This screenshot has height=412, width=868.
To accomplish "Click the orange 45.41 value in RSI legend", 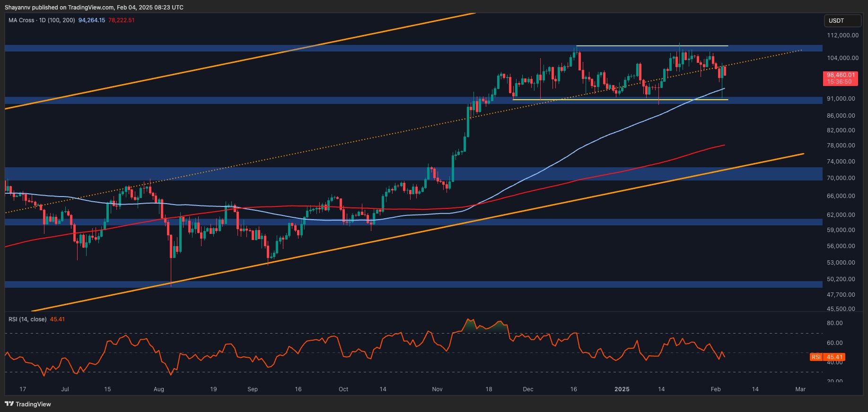I will 57,319.
